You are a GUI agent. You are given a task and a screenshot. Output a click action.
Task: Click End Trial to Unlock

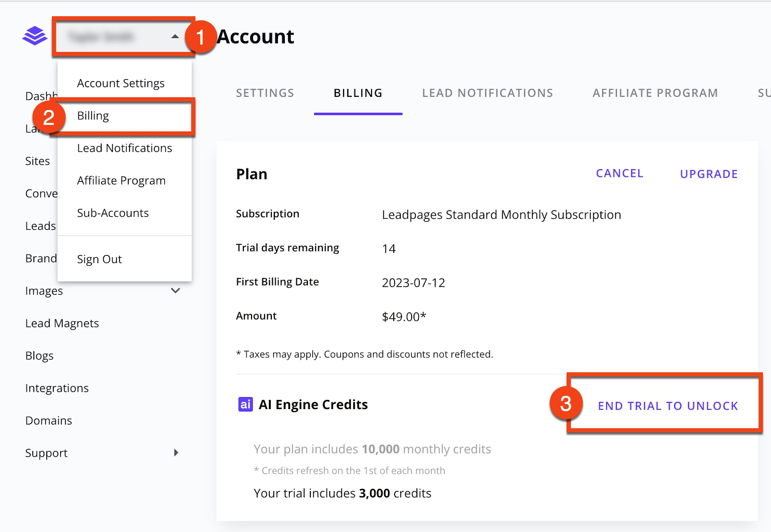point(667,406)
